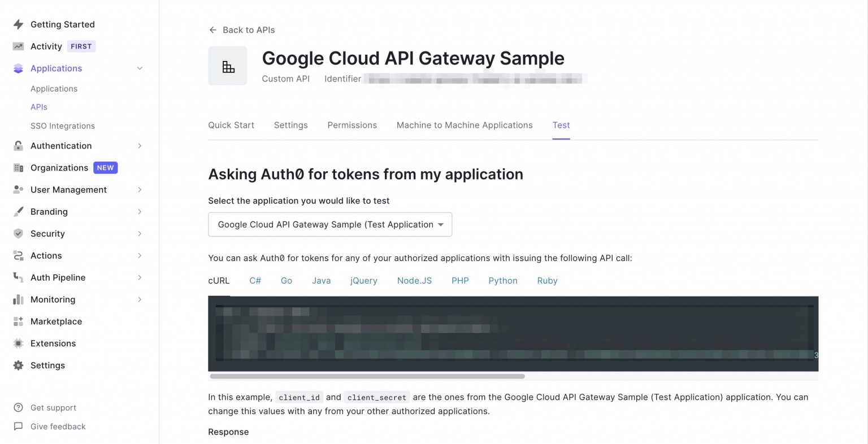The image size is (868, 444).
Task: Open the tenant Settings gear icon
Action: (x=18, y=365)
